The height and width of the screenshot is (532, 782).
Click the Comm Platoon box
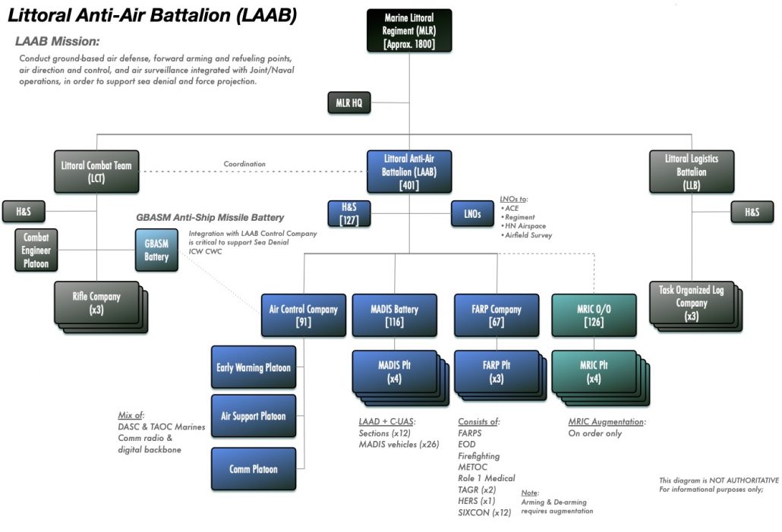[253, 469]
